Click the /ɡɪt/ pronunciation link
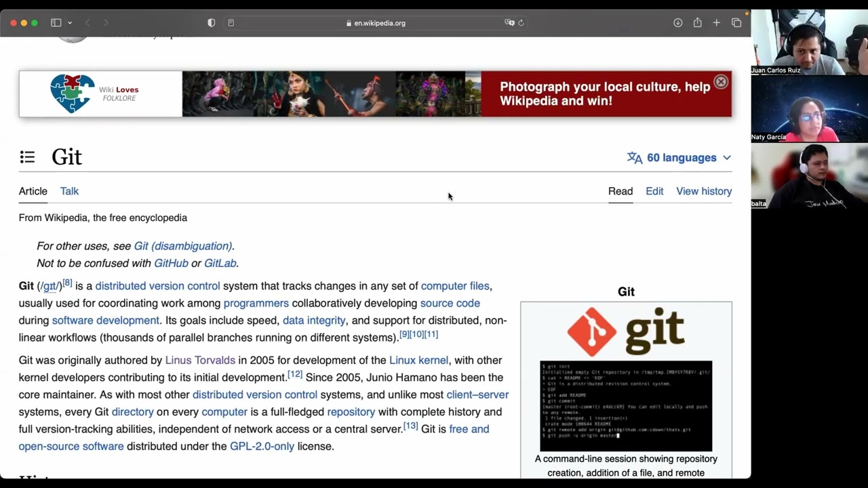This screenshot has width=868, height=488. point(50,286)
